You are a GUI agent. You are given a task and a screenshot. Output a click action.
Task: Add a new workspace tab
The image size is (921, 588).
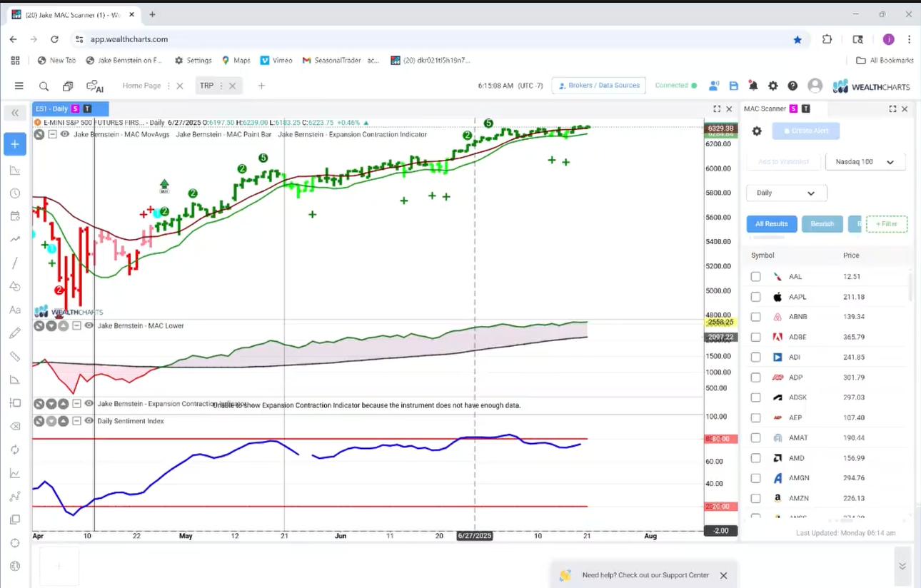[x=261, y=86]
